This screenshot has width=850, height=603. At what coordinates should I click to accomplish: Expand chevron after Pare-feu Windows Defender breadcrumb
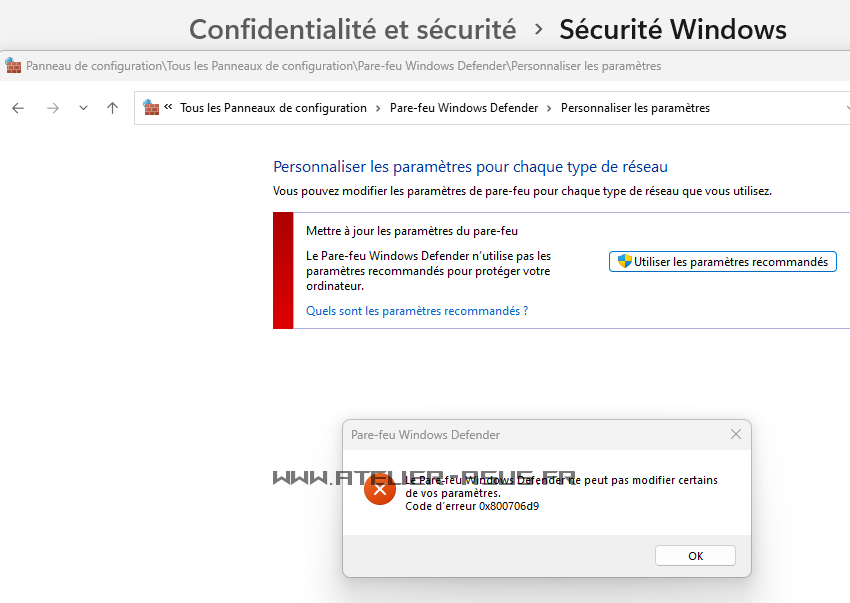(x=549, y=108)
